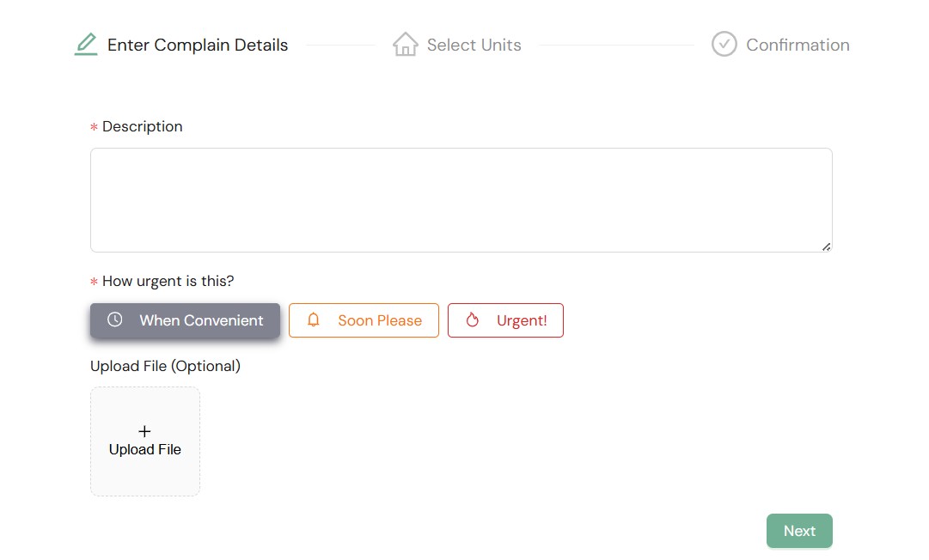Open the Upload File dropzone
This screenshot has width=929, height=560.
(145, 441)
